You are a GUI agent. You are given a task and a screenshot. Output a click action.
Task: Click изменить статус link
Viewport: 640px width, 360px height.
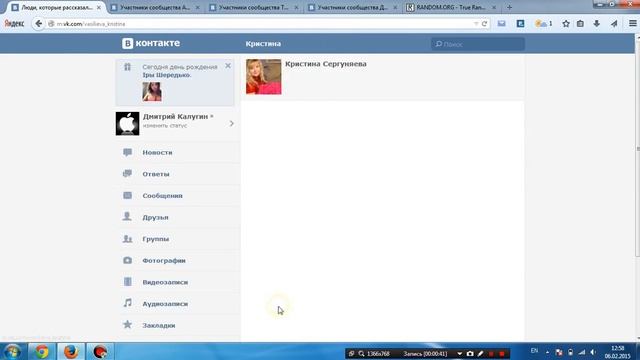click(165, 126)
